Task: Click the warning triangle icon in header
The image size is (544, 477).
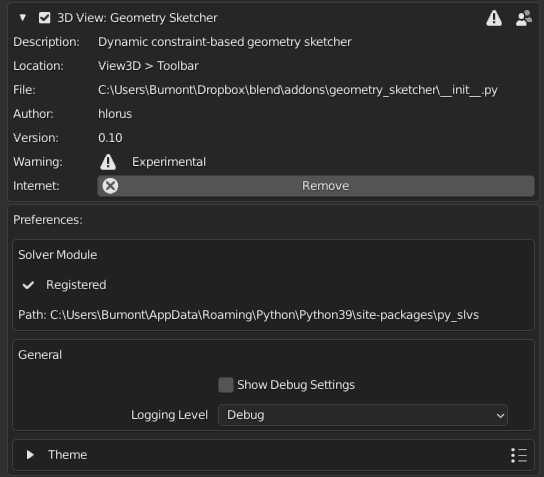Action: 494,18
